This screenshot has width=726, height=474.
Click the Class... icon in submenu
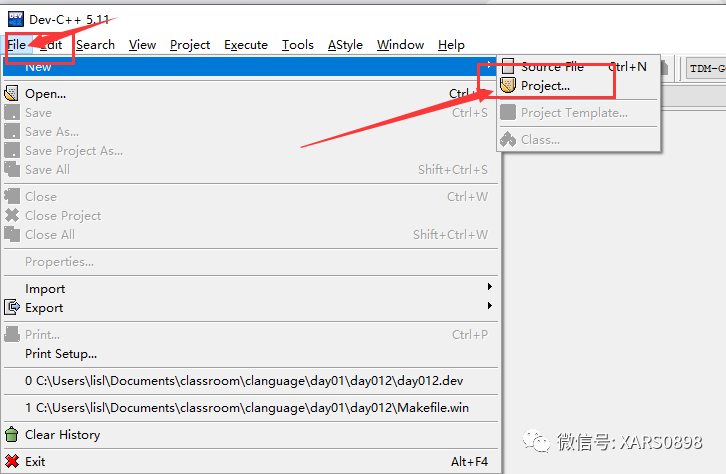point(508,139)
